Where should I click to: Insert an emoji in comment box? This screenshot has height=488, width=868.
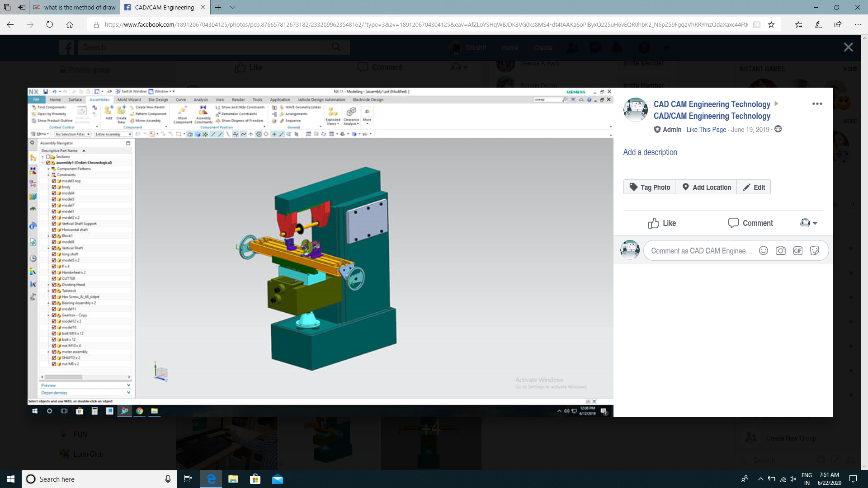pos(763,251)
